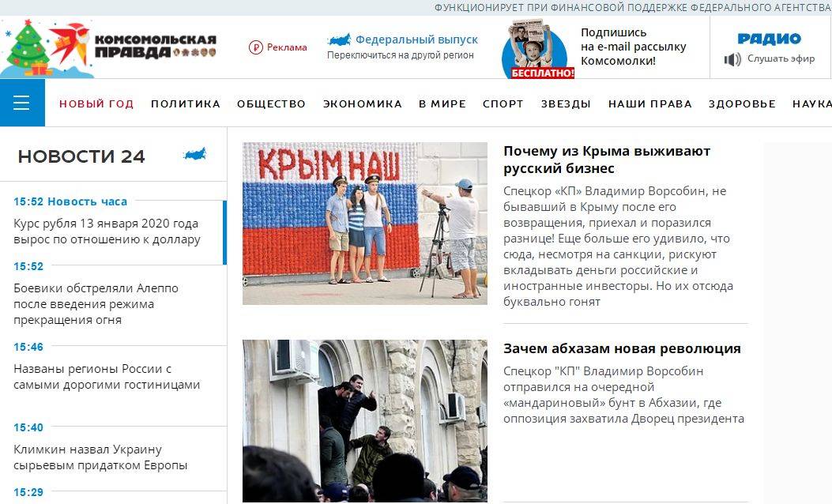Screen dimensions: 832x504
Task: Open the НОВЫЙ ГОД menu section
Action: pyautogui.click(x=96, y=104)
